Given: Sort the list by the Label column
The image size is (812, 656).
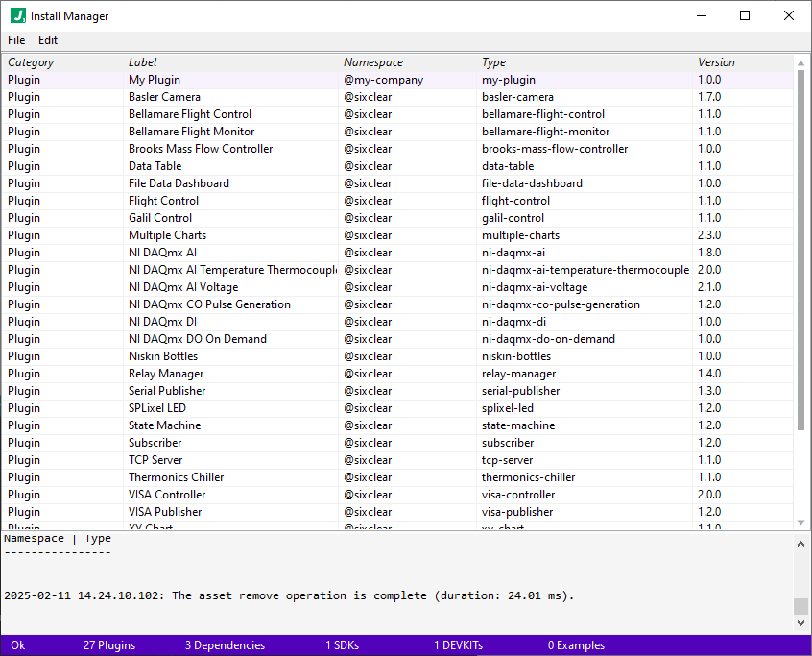Looking at the screenshot, I should tap(142, 61).
